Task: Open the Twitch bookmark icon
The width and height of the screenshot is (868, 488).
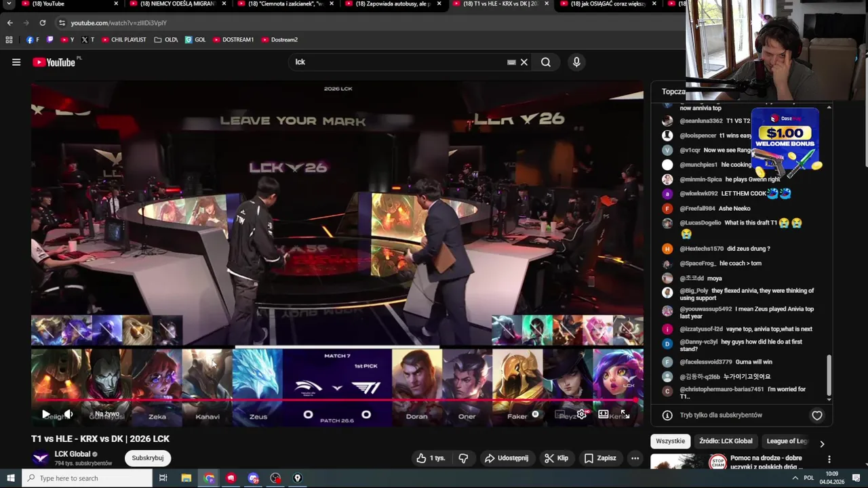Action: point(50,40)
